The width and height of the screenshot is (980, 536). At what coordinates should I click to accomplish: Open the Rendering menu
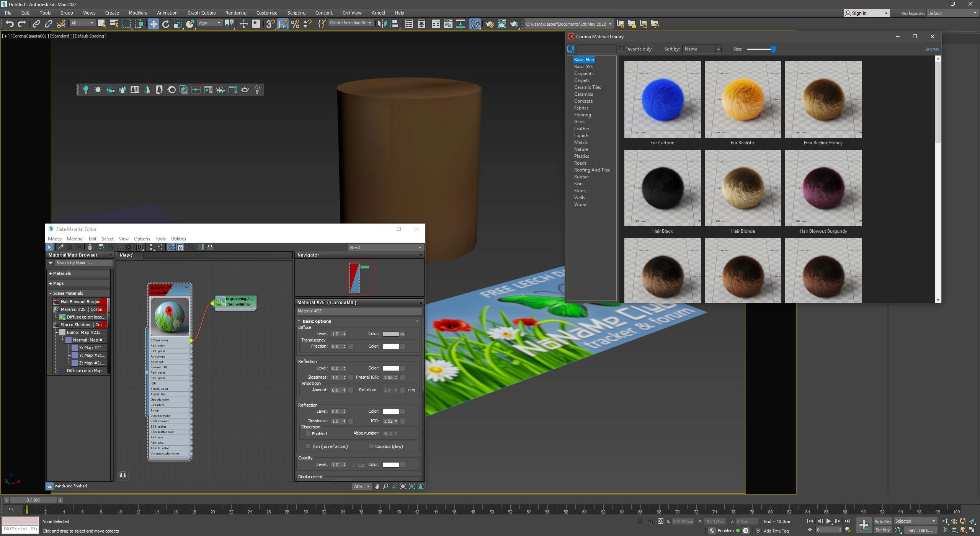point(235,13)
